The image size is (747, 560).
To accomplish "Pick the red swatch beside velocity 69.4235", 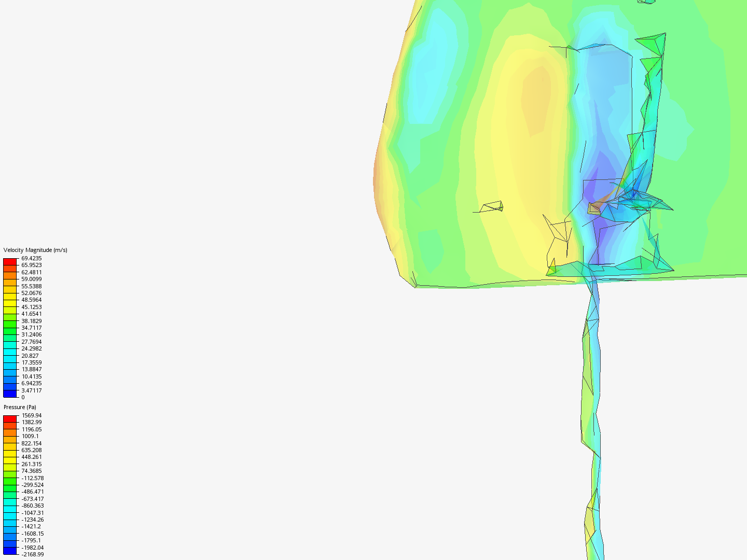I will [x=10, y=262].
